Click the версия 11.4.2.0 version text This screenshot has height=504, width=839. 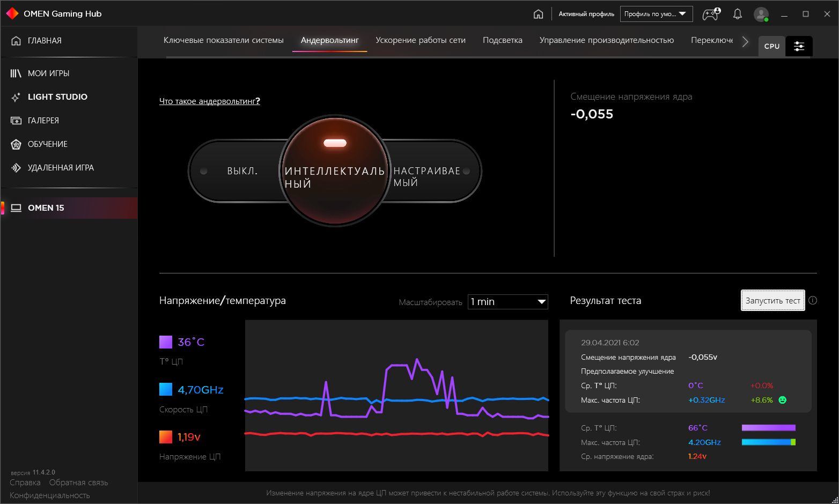[x=33, y=472]
